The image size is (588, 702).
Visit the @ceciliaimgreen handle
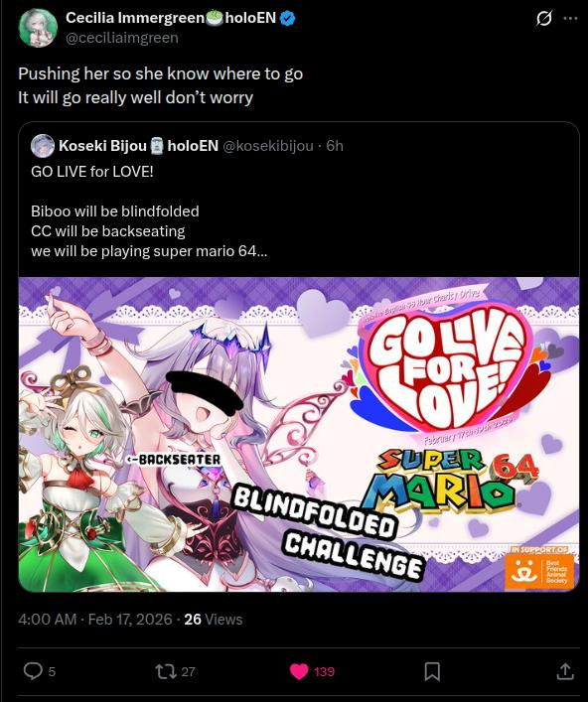coord(122,38)
